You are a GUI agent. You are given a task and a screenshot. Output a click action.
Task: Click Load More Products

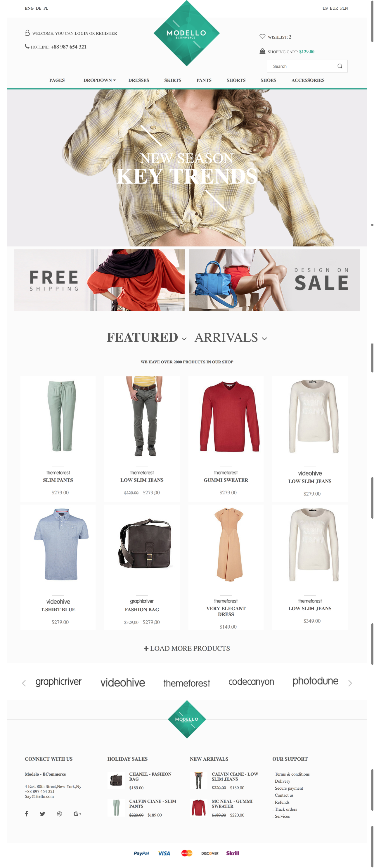tap(187, 648)
